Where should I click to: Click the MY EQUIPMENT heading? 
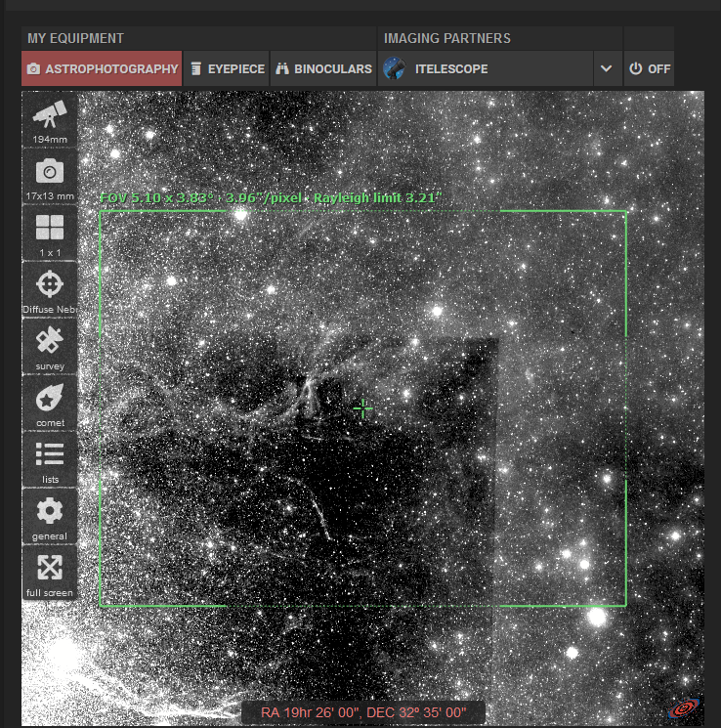pyautogui.click(x=75, y=38)
